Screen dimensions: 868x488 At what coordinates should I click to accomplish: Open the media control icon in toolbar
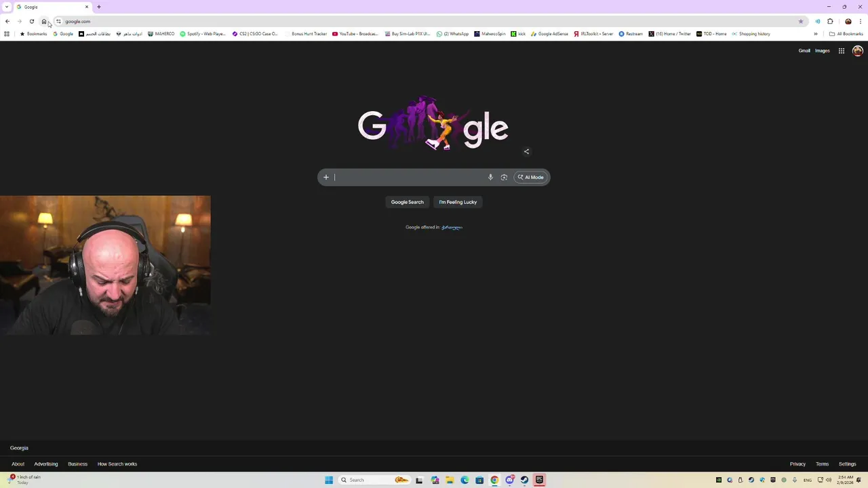click(818, 22)
